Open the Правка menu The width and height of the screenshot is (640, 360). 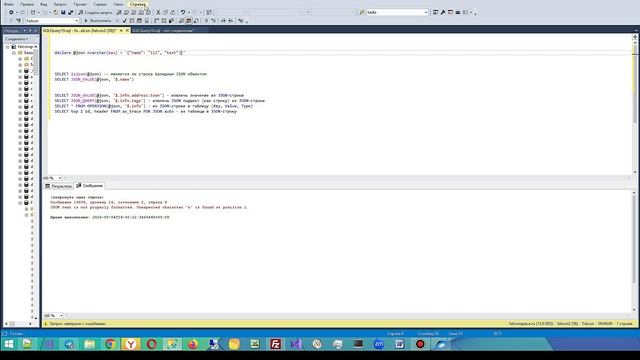coord(27,4)
